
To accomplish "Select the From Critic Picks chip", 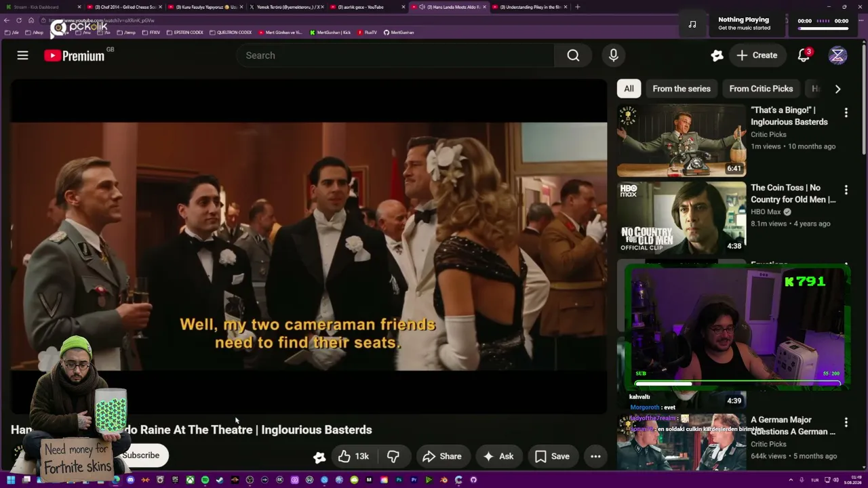I will (761, 89).
